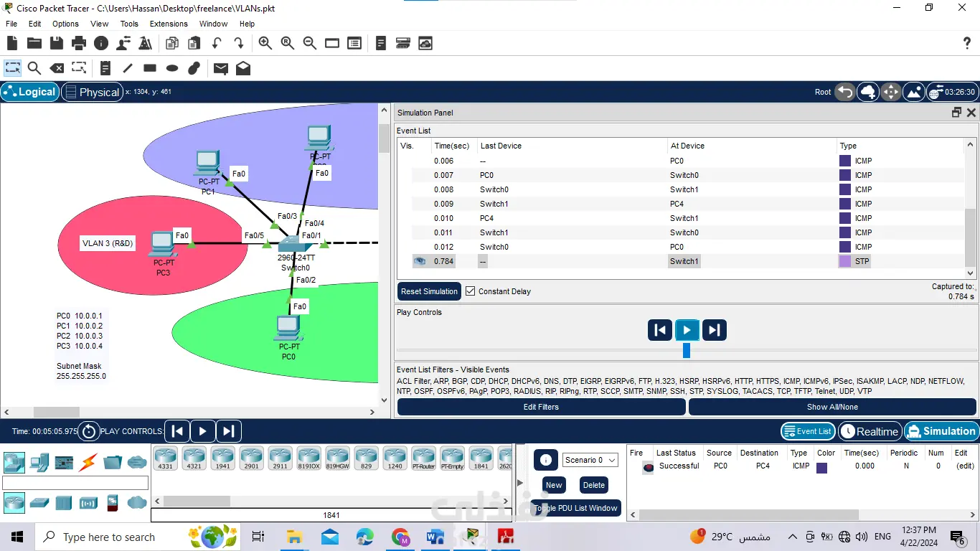The image size is (980, 551).
Task: Switch to Realtime mode
Action: click(870, 431)
